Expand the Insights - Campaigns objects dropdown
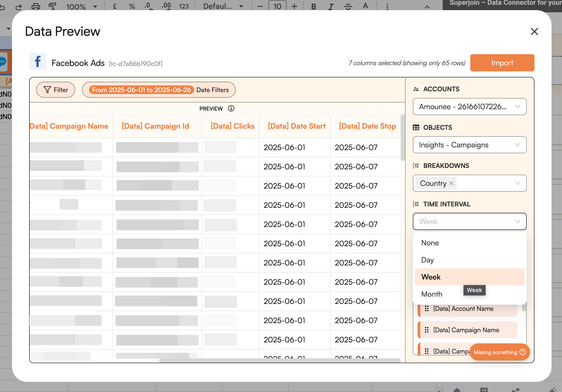The height and width of the screenshot is (392, 562). pos(469,145)
